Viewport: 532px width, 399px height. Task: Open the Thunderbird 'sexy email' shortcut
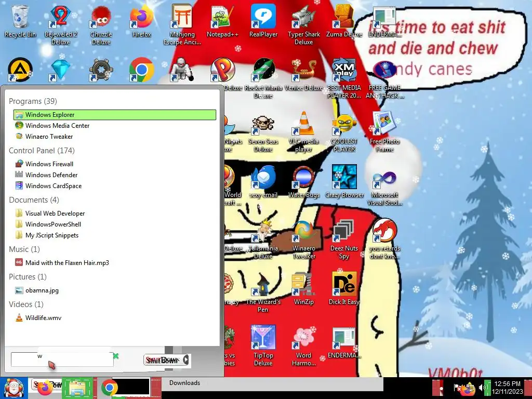click(263, 181)
